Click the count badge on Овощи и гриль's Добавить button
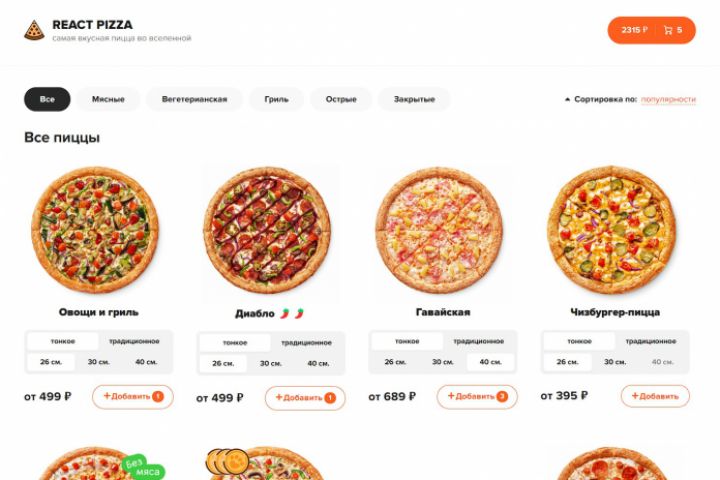 [x=158, y=396]
